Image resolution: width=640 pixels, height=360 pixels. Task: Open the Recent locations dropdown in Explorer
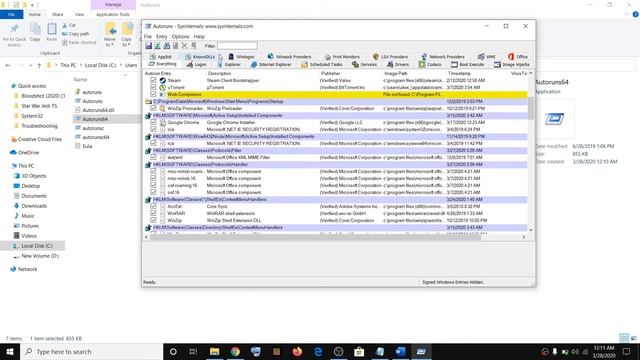point(31,65)
